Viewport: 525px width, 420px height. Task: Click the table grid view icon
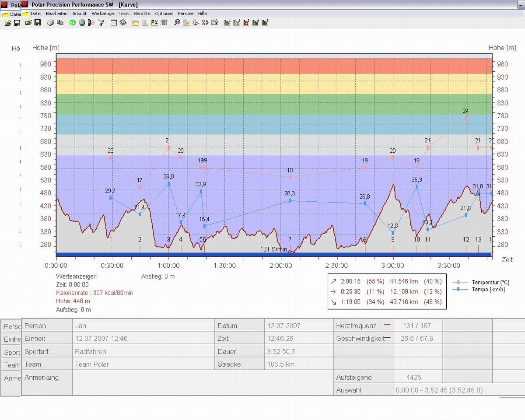tap(164, 23)
